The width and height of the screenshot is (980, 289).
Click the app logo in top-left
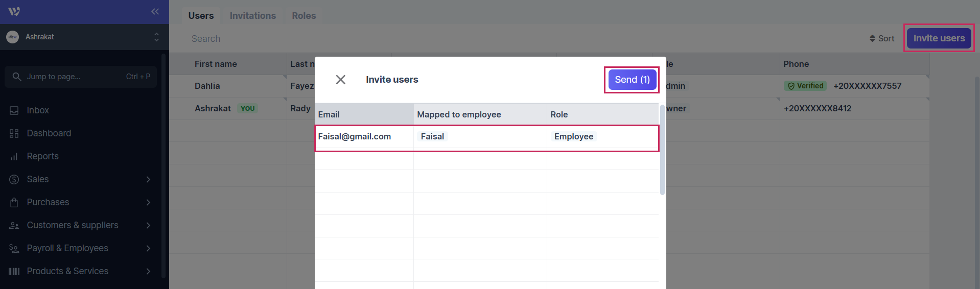pos(14,11)
